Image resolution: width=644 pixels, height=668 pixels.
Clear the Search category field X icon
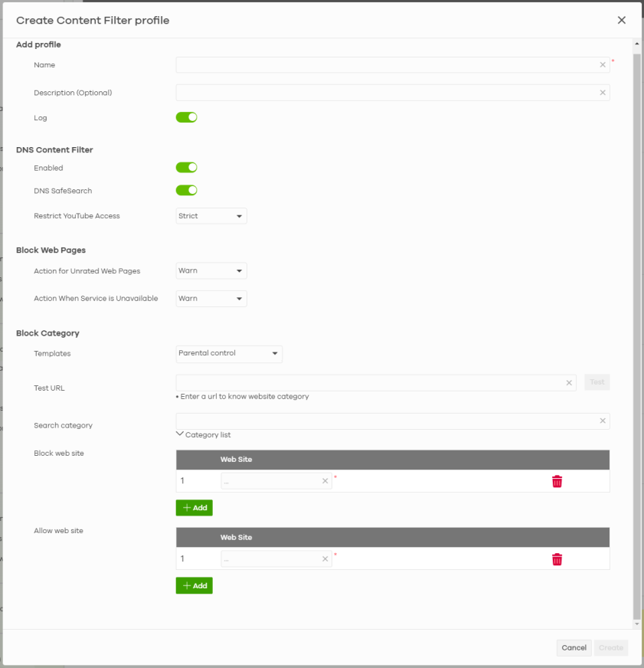click(603, 421)
